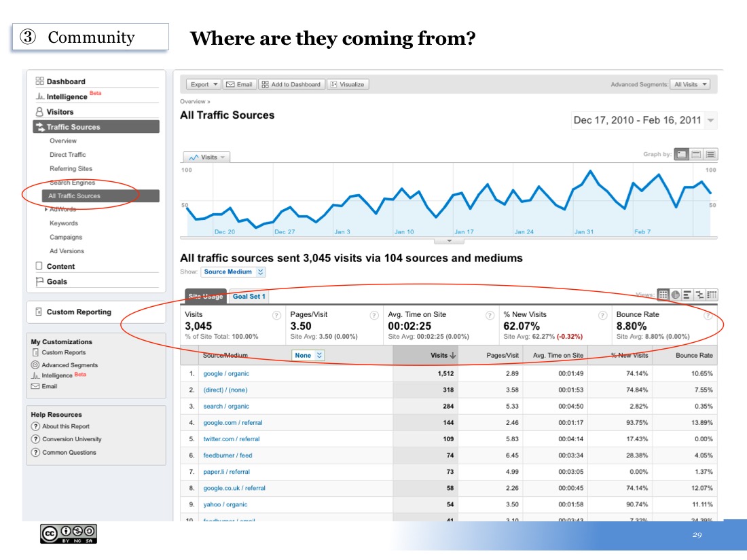Switch to Goal Set 1 tab
This screenshot has height=560, width=747.
click(x=249, y=296)
